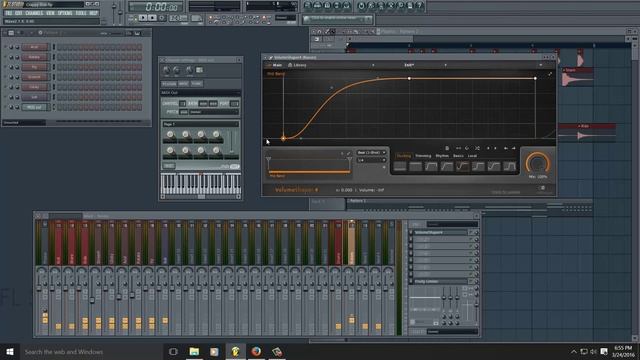Click the randomize shuffle icon above presets

click(x=477, y=148)
